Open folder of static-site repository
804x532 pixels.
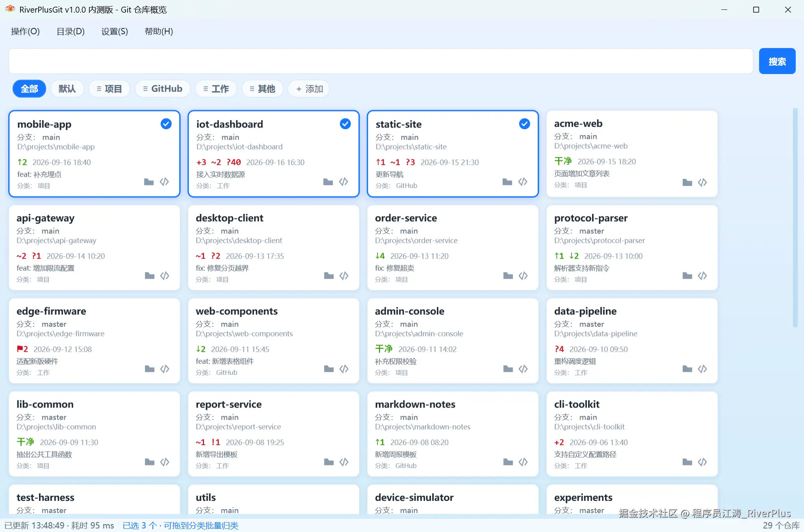[507, 182]
